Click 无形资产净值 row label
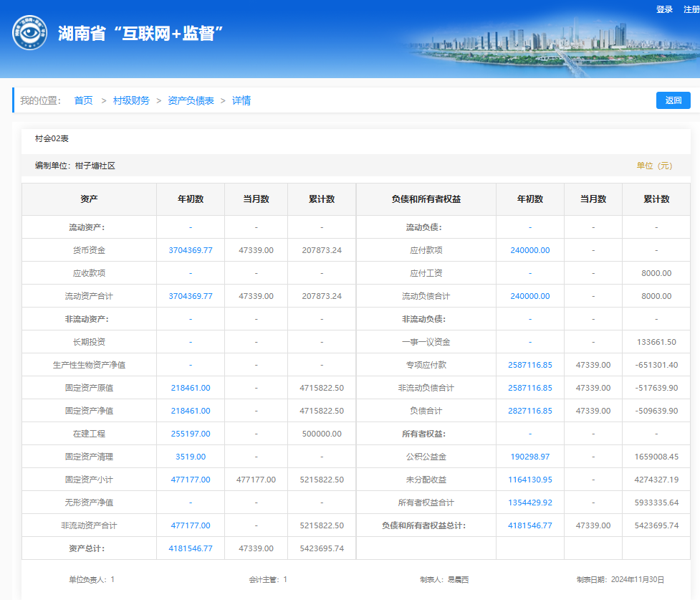700x600 pixels. pos(89,503)
